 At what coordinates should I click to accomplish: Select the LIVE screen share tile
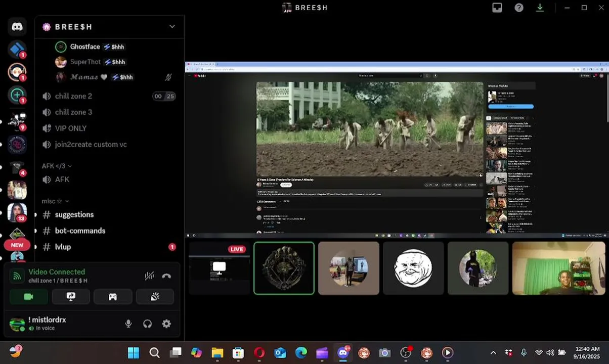point(219,268)
